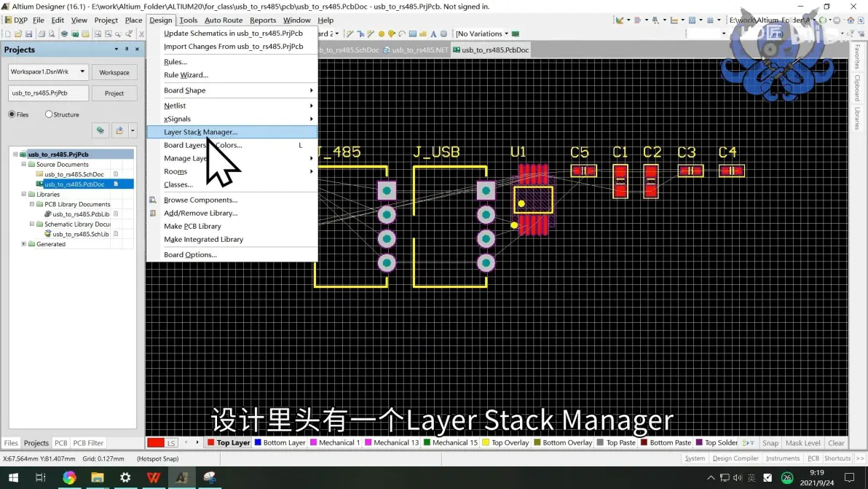Click the New document toolbar icon
This screenshot has width=868, height=489.
click(7, 34)
